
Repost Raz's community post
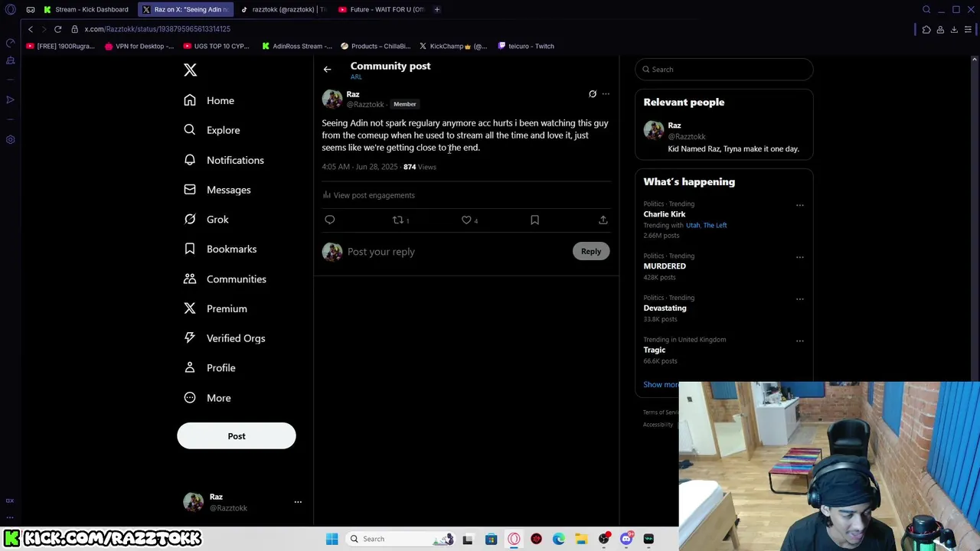[398, 220]
